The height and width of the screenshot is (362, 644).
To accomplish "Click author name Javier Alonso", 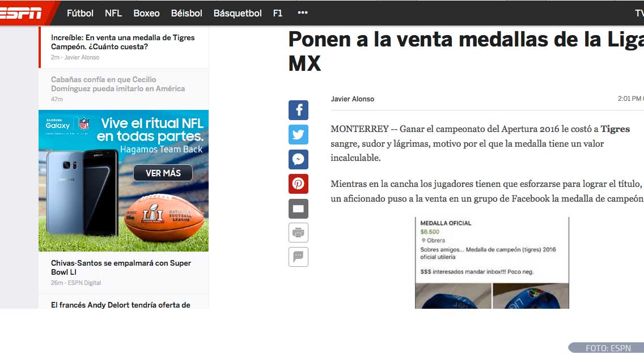I will click(353, 99).
